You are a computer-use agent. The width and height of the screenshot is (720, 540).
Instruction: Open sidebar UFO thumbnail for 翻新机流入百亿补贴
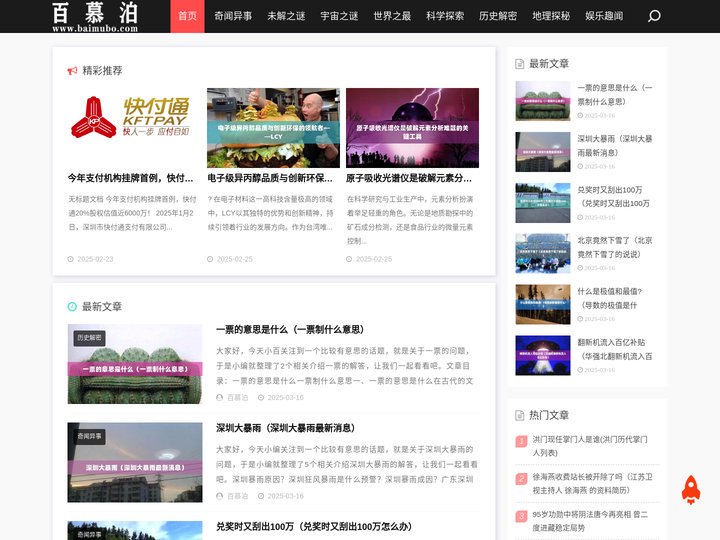543,355
